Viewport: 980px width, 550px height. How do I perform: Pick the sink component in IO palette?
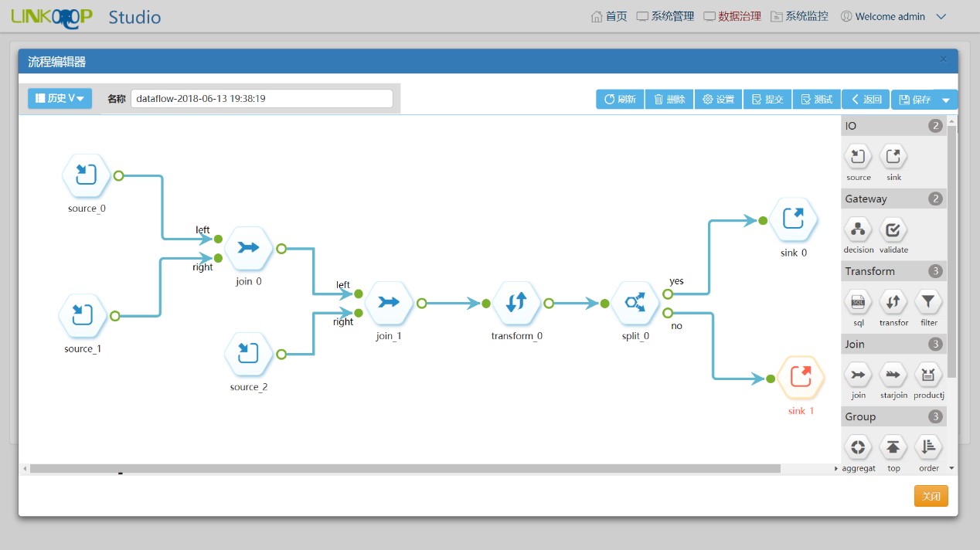(893, 158)
